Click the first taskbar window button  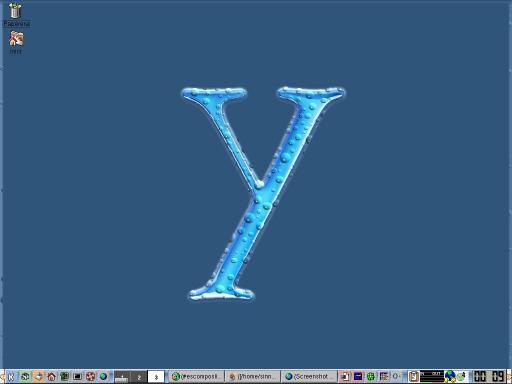click(x=196, y=377)
